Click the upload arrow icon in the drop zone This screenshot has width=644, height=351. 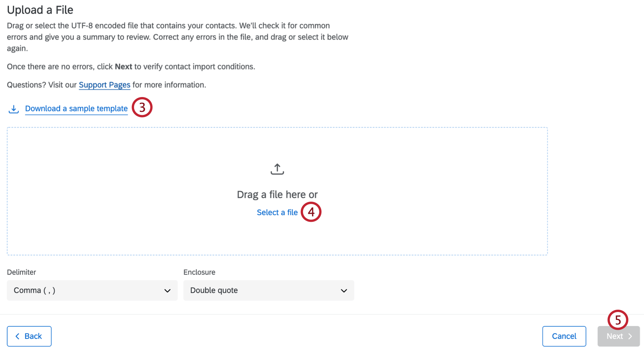[277, 169]
